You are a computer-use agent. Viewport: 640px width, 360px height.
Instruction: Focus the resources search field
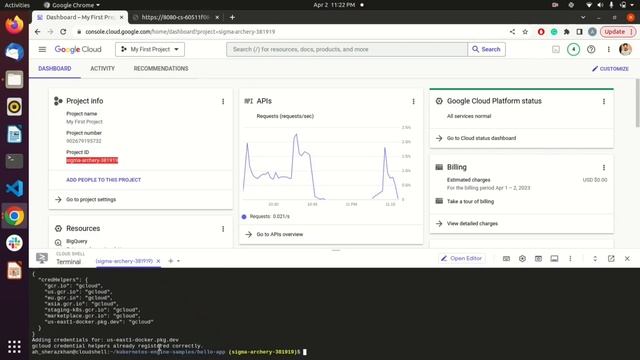click(347, 49)
